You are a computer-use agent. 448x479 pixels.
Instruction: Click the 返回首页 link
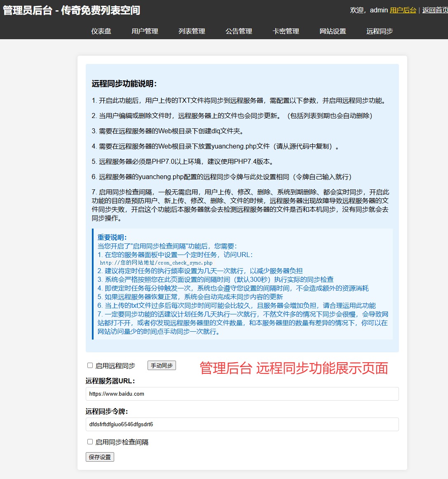click(x=435, y=10)
